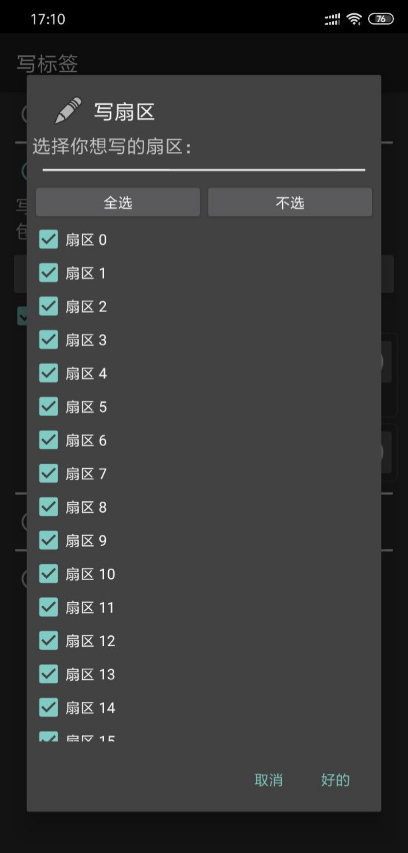Image resolution: width=408 pixels, height=853 pixels.
Task: Click the 不选 select-none button
Action: click(290, 202)
